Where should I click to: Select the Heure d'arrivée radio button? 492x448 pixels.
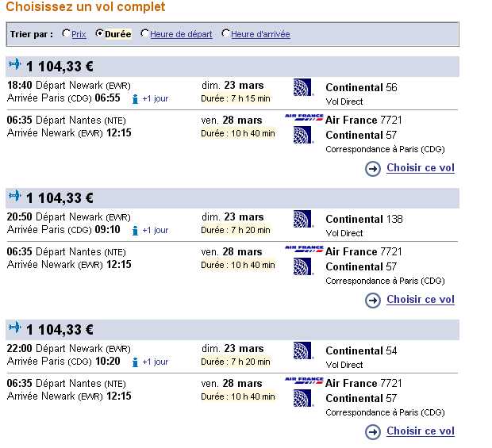tap(225, 34)
